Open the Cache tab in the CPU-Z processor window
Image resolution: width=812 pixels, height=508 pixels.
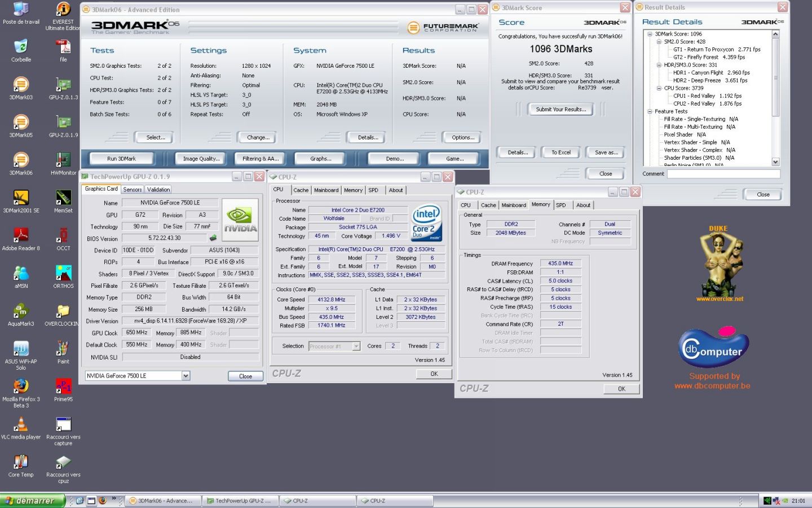[x=301, y=190]
